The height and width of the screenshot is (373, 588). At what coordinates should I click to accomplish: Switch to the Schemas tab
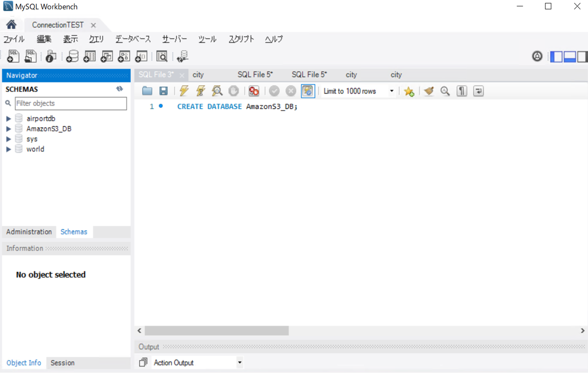pos(74,232)
